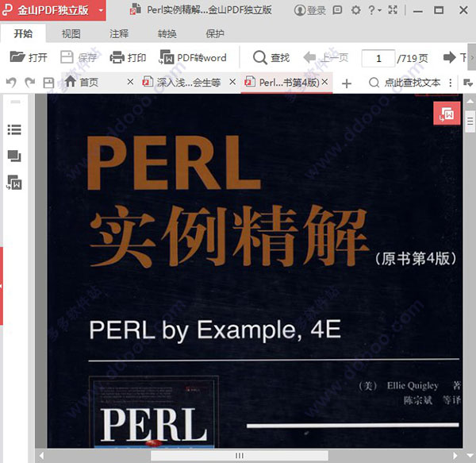Image resolution: width=476 pixels, height=463 pixels.
Task: Add new tab with plus icon
Action: click(347, 83)
